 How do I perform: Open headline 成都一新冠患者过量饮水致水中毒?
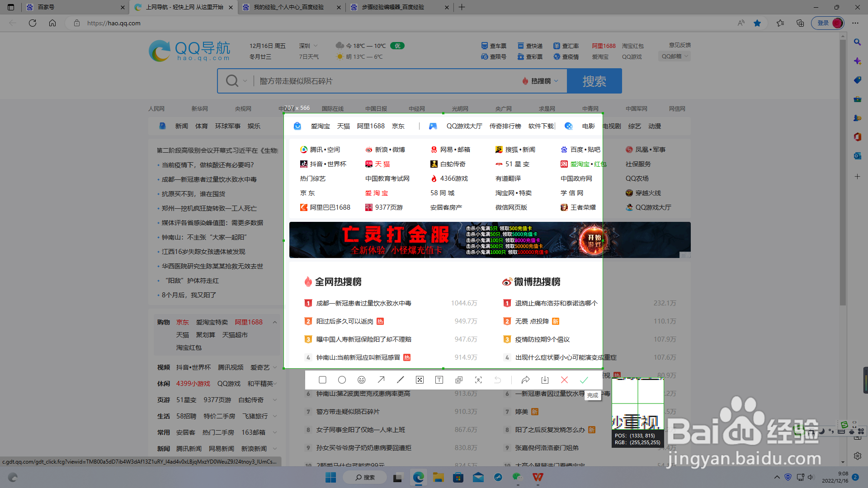pos(209,179)
